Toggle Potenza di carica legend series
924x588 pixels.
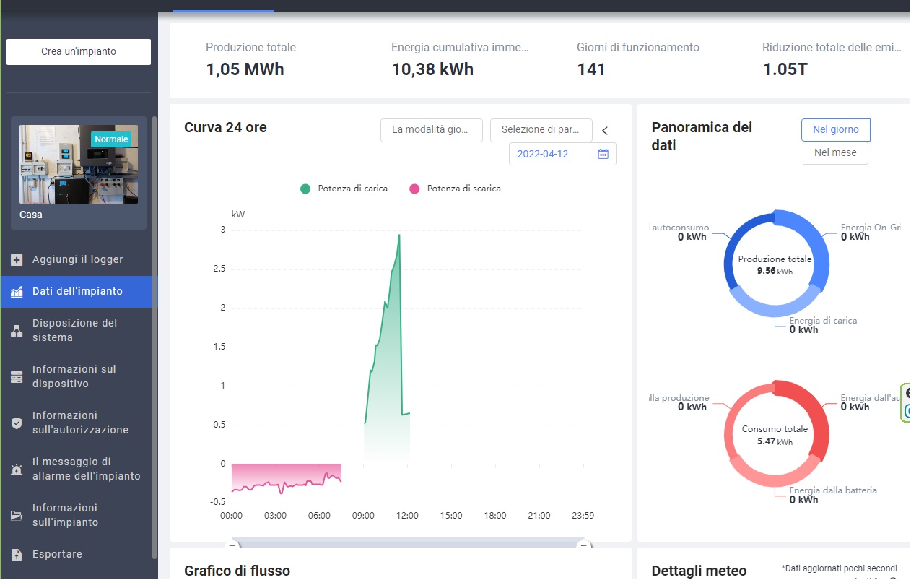(344, 189)
